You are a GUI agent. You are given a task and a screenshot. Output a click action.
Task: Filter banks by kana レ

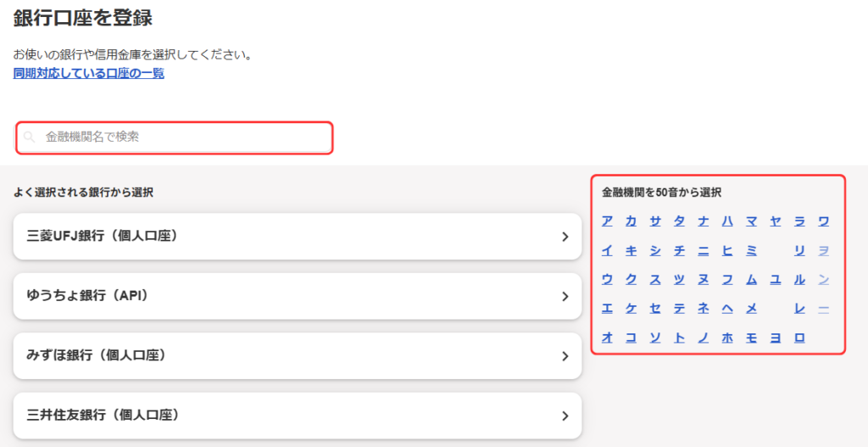point(798,308)
